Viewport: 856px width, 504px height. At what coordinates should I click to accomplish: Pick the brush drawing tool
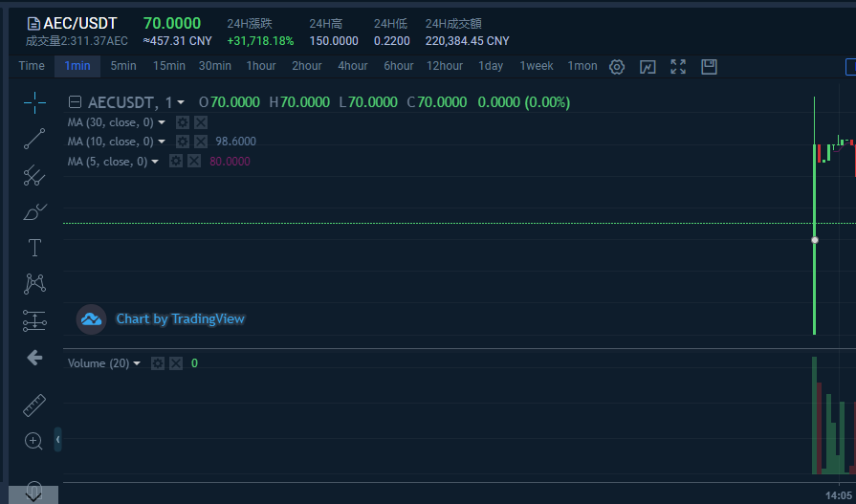[x=34, y=211]
